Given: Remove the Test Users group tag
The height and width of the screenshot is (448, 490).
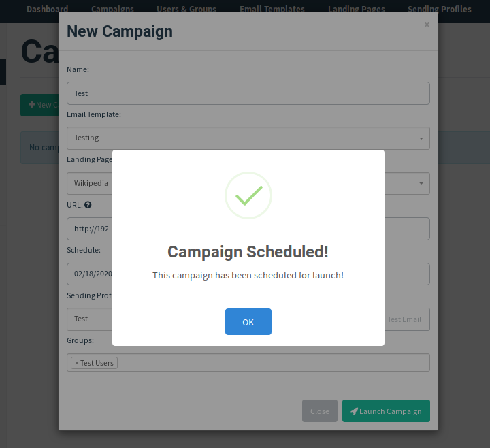Looking at the screenshot, I should coord(77,363).
